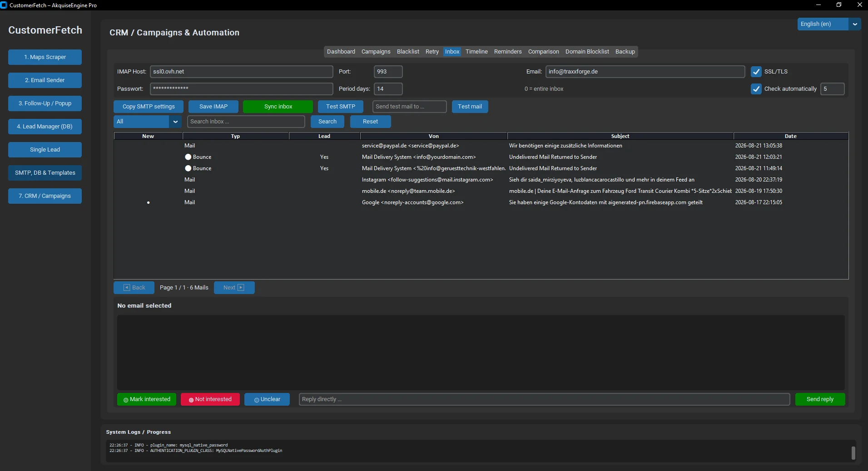Sort by the Von column header
868x471 pixels.
[434, 136]
